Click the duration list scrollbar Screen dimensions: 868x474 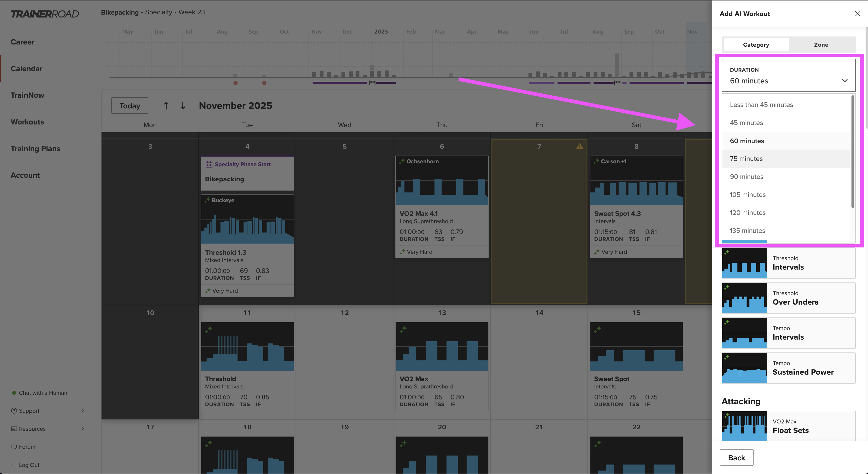pyautogui.click(x=852, y=152)
